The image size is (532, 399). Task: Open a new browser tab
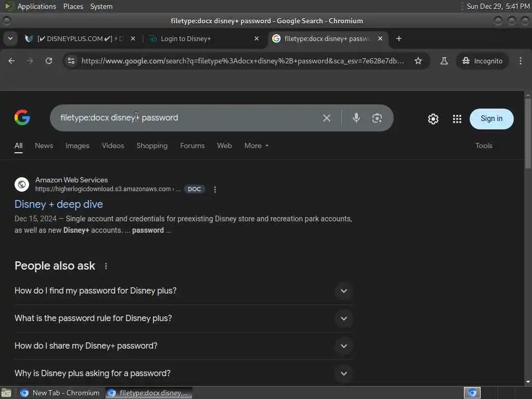point(398,38)
